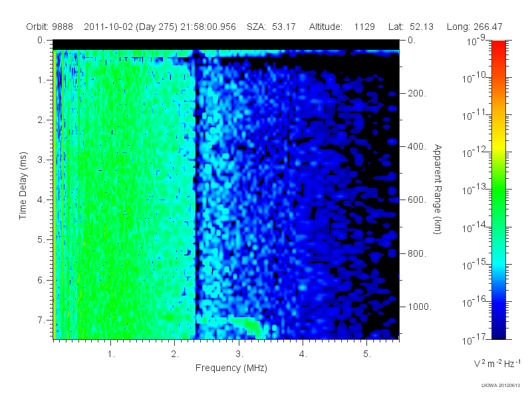
Task: Click the '200.' apparent range tick label
Action: coord(417,93)
